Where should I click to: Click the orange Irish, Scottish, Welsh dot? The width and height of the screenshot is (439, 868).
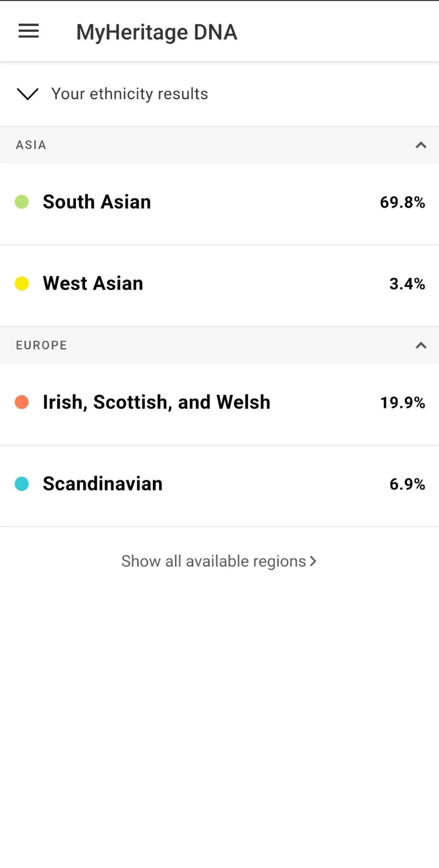pos(22,402)
